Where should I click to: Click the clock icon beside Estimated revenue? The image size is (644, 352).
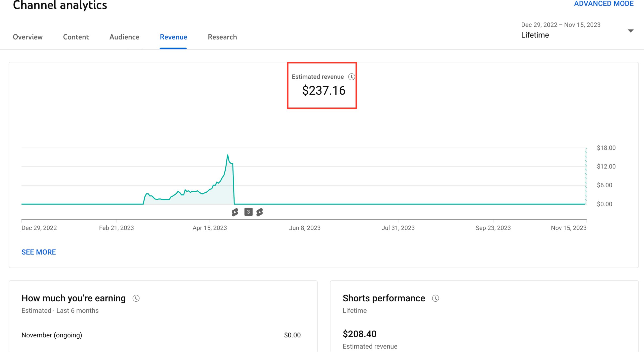[x=351, y=77]
